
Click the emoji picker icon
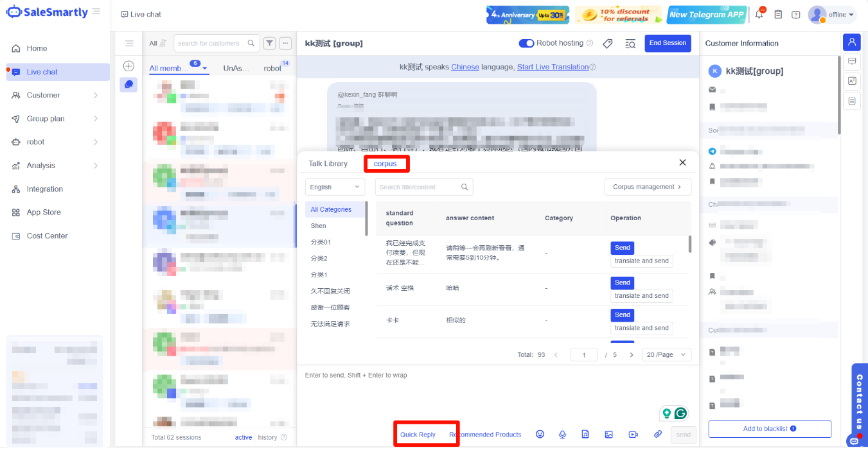pos(540,435)
